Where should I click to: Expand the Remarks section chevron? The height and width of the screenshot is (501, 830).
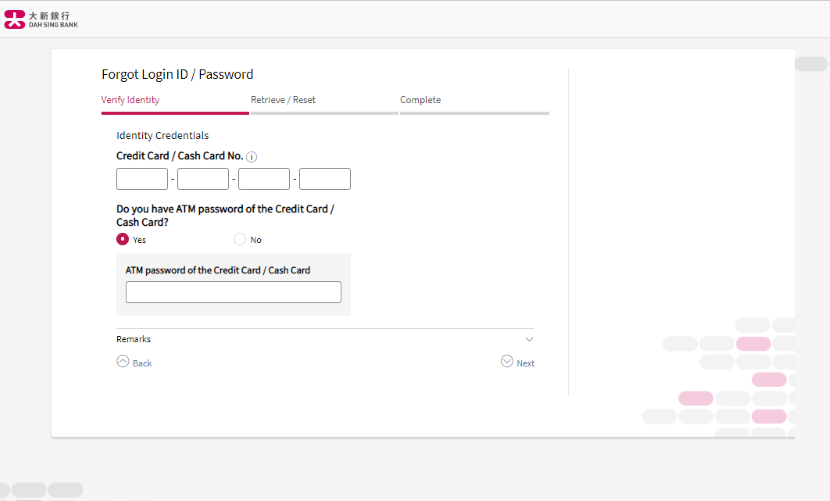(x=529, y=339)
